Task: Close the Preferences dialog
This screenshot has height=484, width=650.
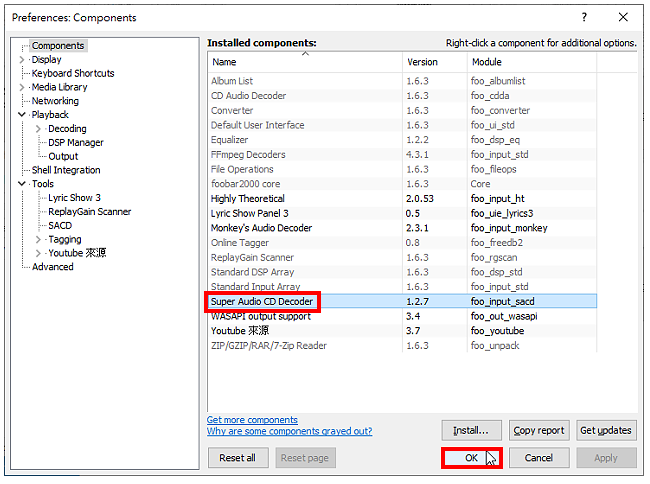Action: pos(623,17)
